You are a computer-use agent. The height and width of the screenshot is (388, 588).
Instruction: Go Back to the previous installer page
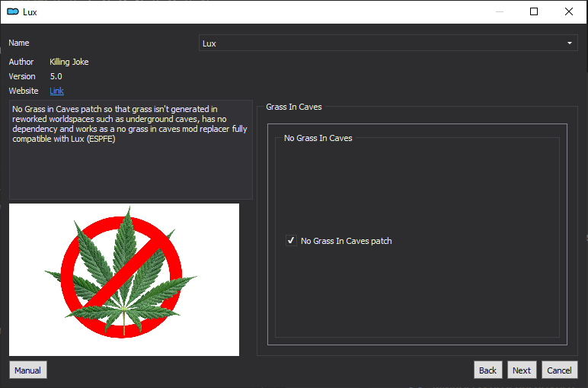(487, 370)
